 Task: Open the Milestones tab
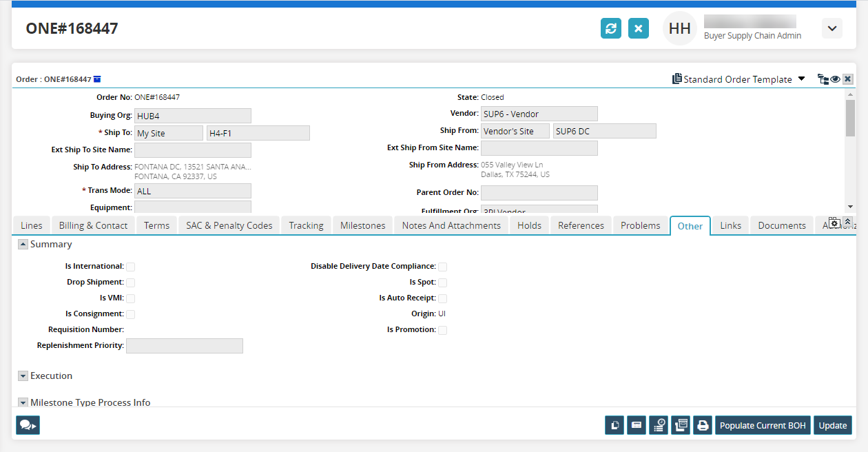pos(363,225)
